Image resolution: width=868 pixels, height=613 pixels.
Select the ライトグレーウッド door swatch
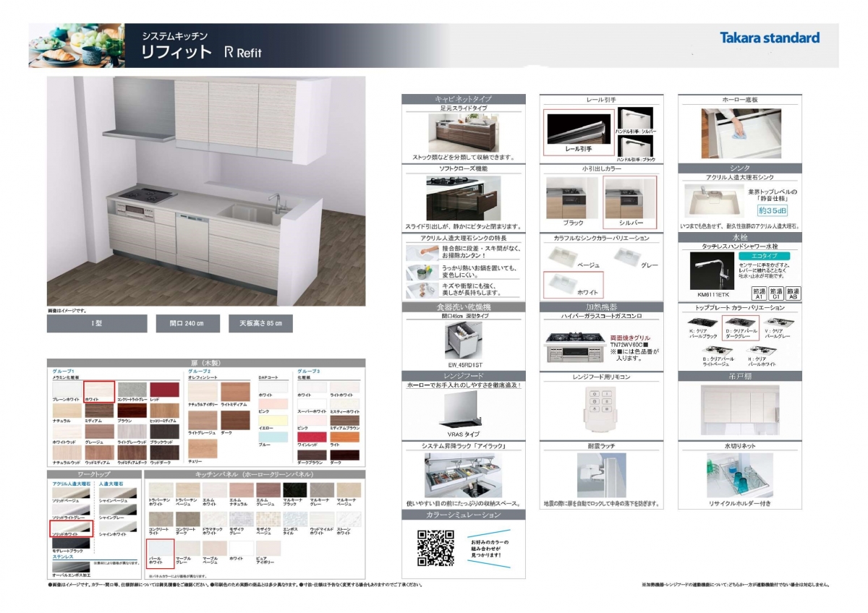(132, 432)
